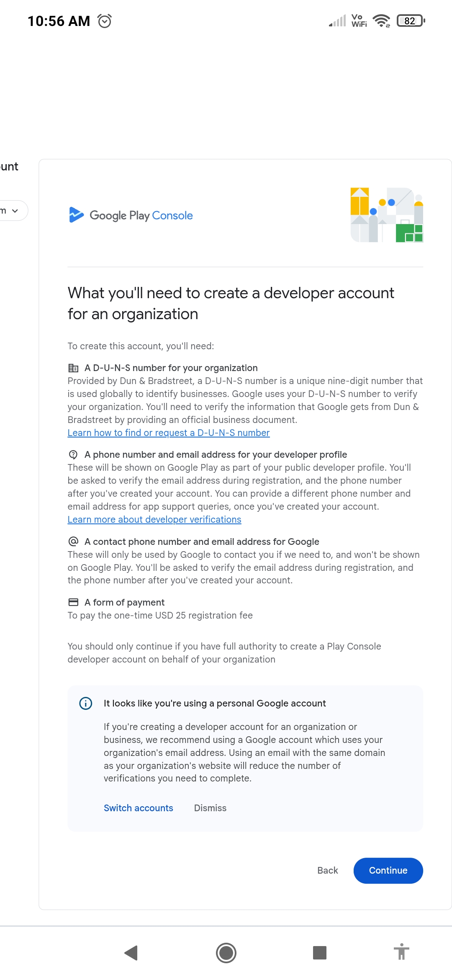
Task: Tap the accessibility figure icon
Action: (401, 952)
